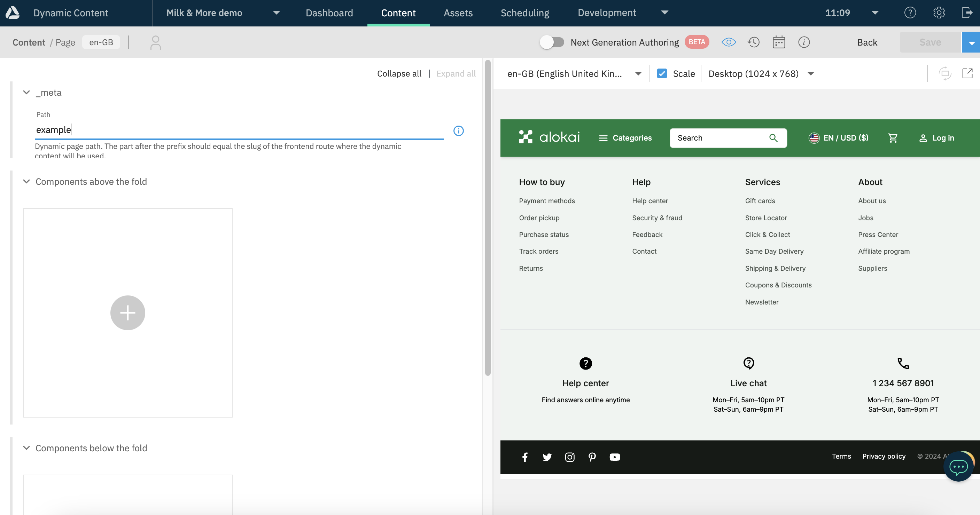
Task: Open content info icon in toolbar
Action: 803,42
